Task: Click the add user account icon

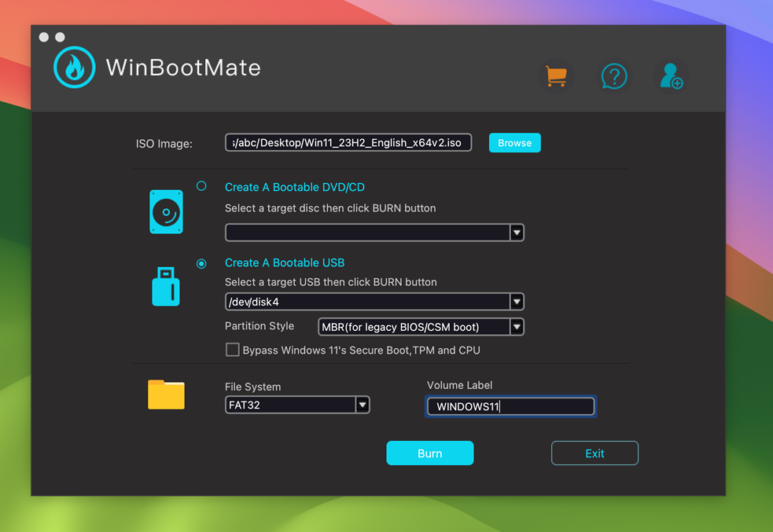Action: tap(670, 75)
